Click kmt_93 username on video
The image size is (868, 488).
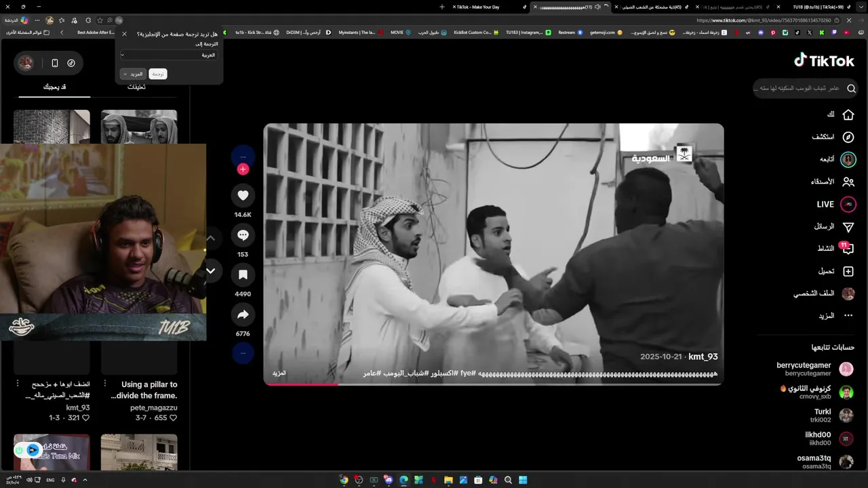coord(703,357)
